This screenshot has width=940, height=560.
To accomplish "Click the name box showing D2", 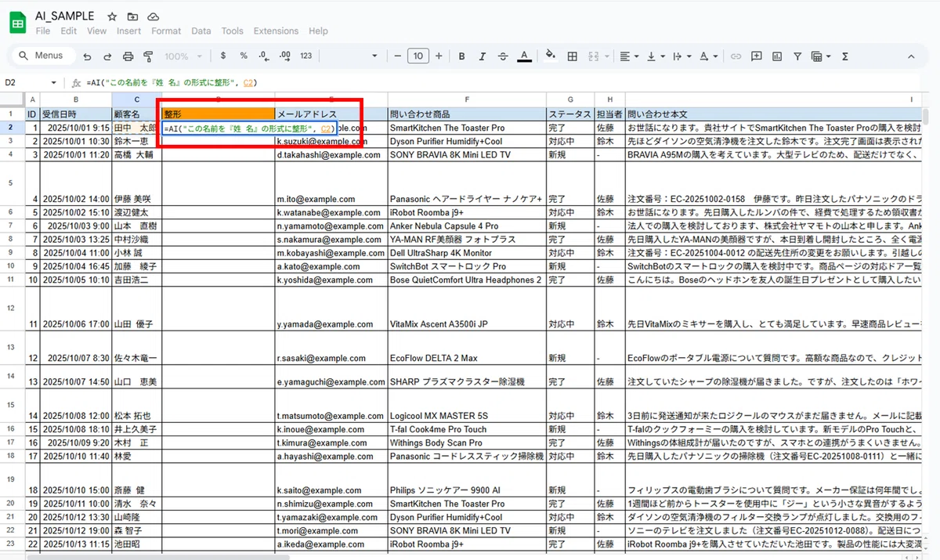I will (x=23, y=83).
